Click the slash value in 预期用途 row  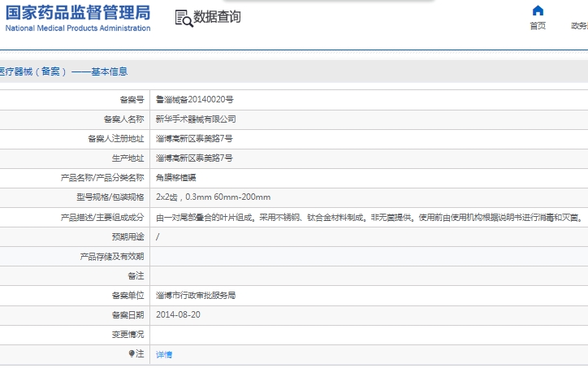158,236
